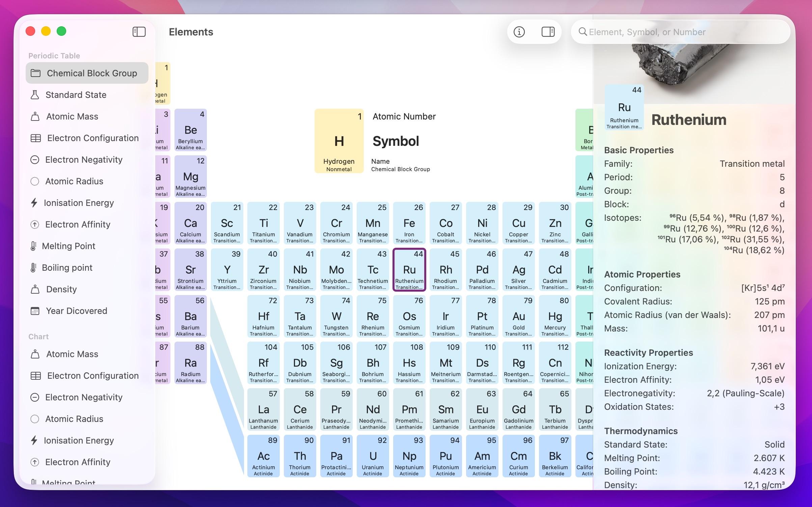The height and width of the screenshot is (507, 812).
Task: Click the '2.607 K' melting point value
Action: (769, 458)
